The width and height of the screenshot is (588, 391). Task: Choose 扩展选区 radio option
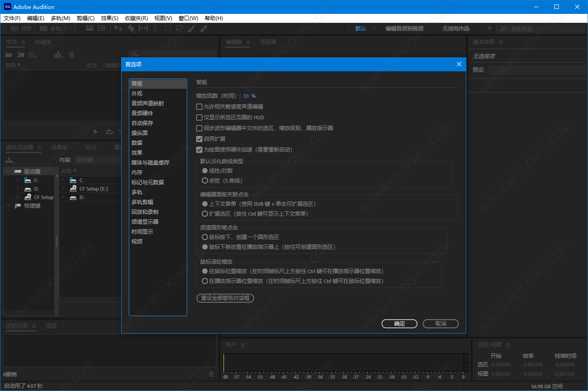tap(205, 214)
